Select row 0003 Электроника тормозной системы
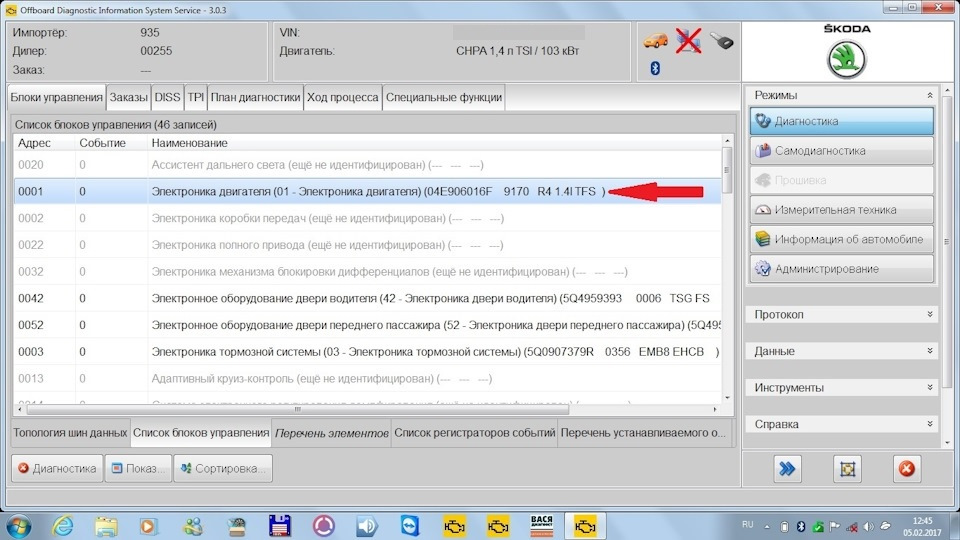Image resolution: width=960 pixels, height=540 pixels. [367, 351]
